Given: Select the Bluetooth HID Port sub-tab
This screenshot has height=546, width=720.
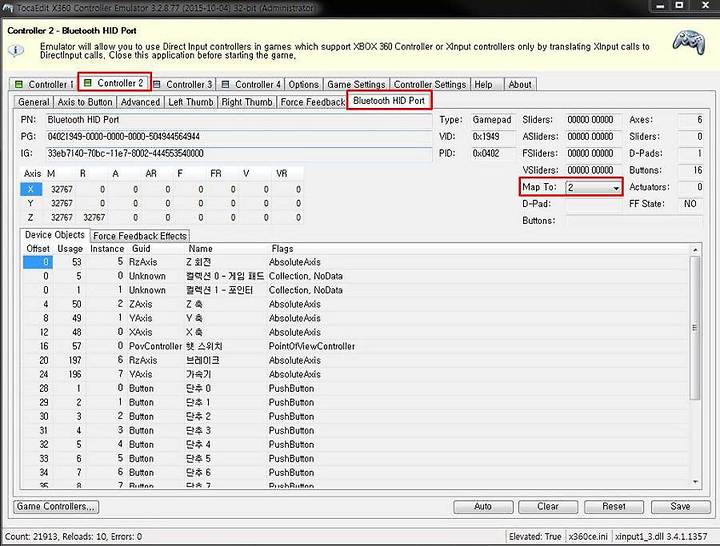Looking at the screenshot, I should (x=389, y=101).
